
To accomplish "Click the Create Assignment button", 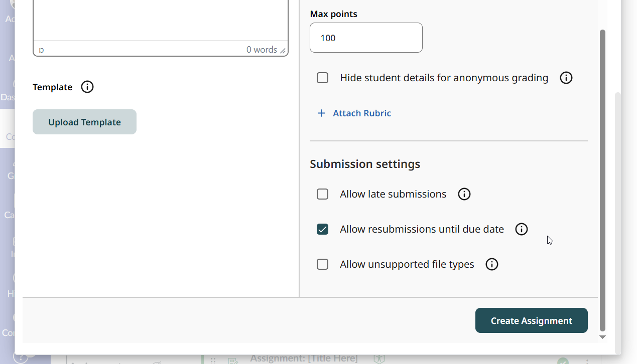I will click(x=531, y=320).
